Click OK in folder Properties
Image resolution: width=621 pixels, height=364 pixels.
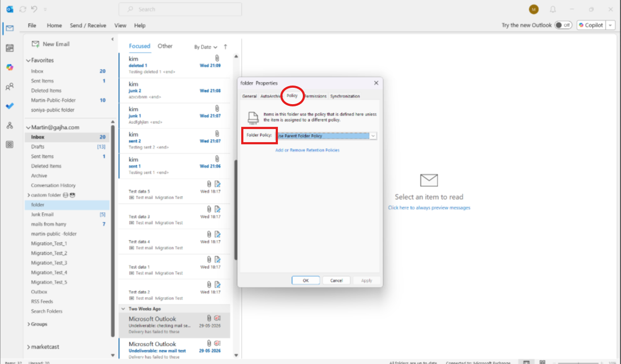(306, 280)
